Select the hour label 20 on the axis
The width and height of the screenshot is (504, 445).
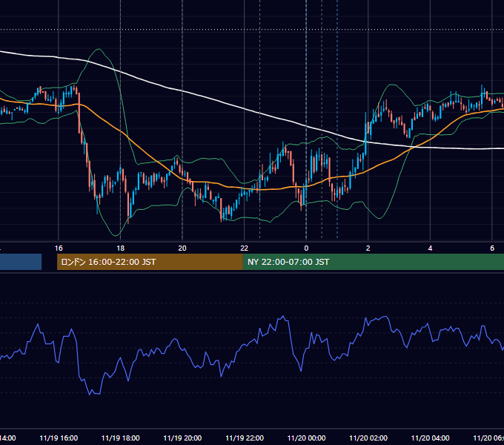[x=182, y=248]
